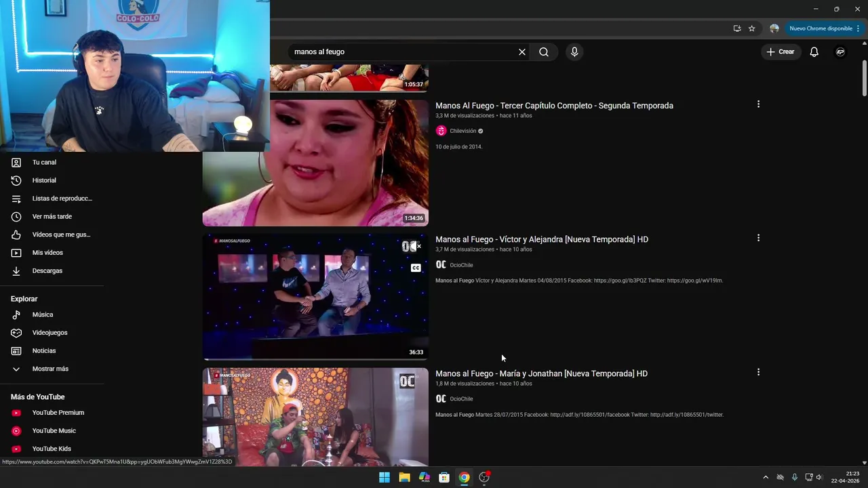Open OcioChile channel under María y Jonathan

click(461, 399)
